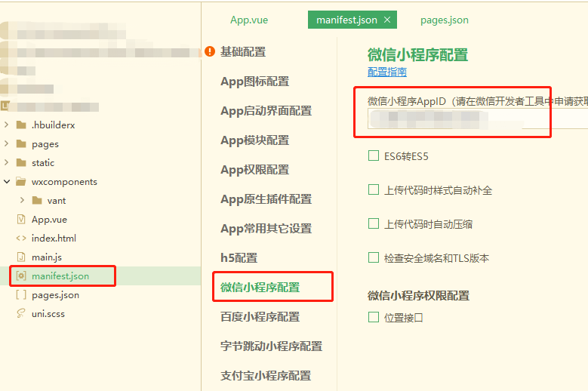The width and height of the screenshot is (588, 391).
Task: Select the .hbuilderx folder name
Action: [x=54, y=125]
